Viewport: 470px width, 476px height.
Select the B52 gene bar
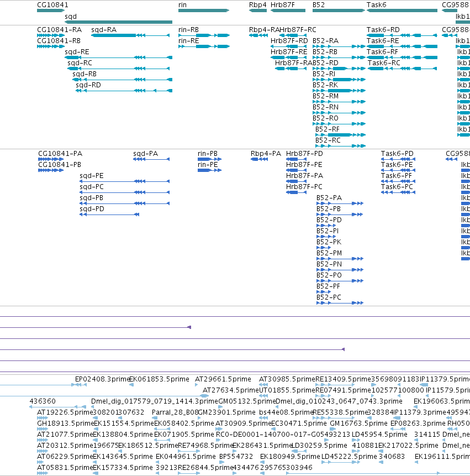(x=339, y=11)
